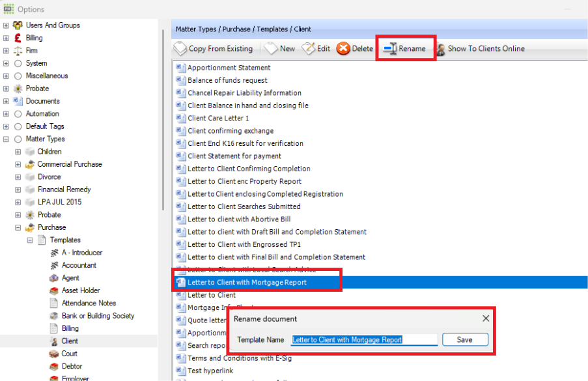Save the renamed template
This screenshot has width=588, height=381.
[465, 339]
